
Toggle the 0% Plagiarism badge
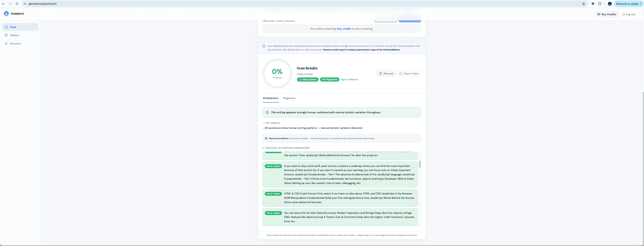coord(329,79)
